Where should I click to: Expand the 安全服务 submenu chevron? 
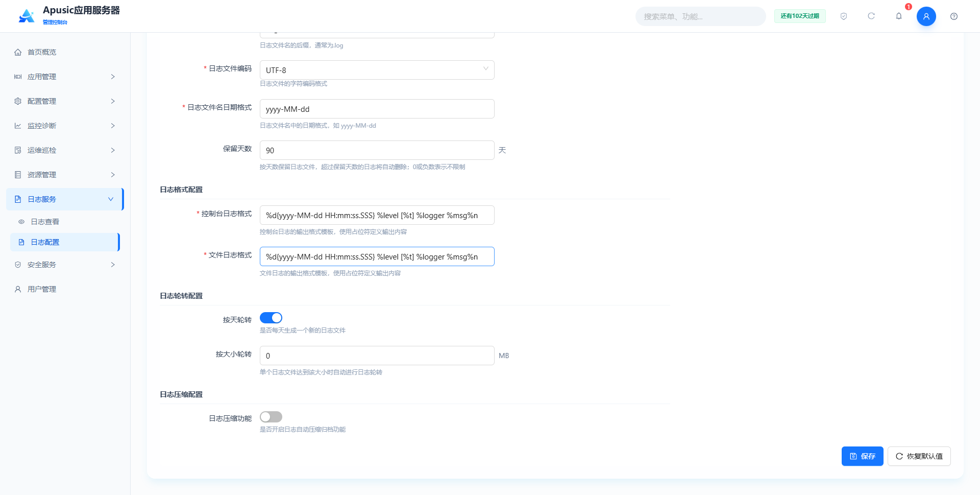coord(113,265)
